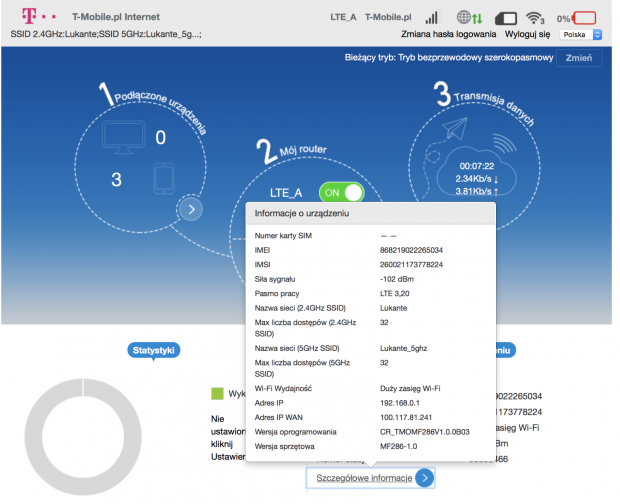Click the Wi-Fi clients icon
The width and height of the screenshot is (620, 504).
pyautogui.click(x=535, y=18)
